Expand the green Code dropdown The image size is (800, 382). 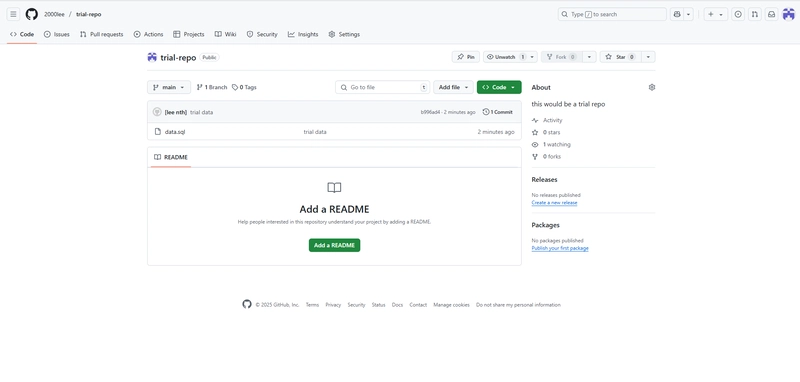coord(499,87)
